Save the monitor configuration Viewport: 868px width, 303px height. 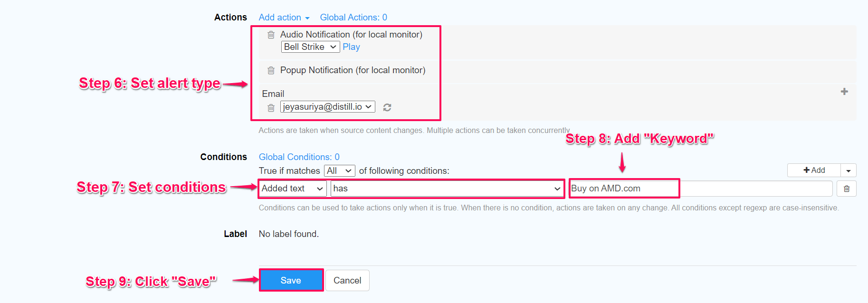click(291, 280)
